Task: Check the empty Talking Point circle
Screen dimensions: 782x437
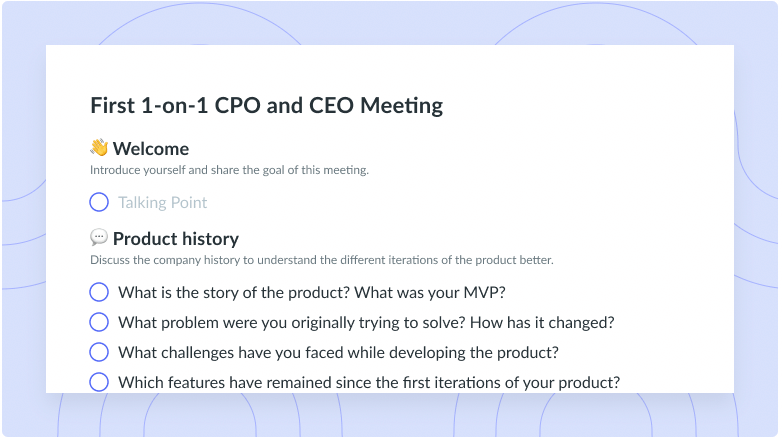Action: pos(99,202)
